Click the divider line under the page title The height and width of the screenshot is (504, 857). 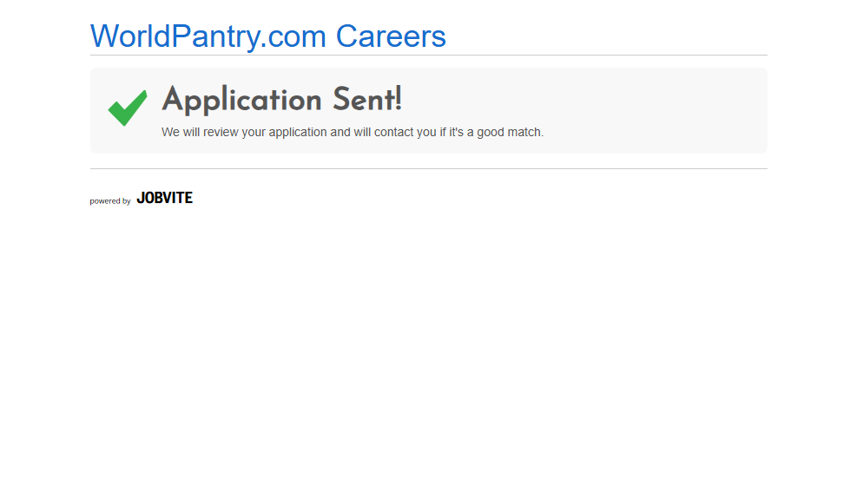pos(428,56)
